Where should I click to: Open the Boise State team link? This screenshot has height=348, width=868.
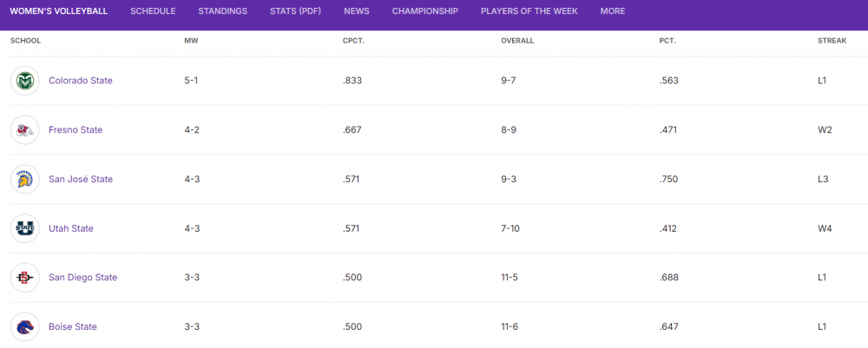(73, 327)
